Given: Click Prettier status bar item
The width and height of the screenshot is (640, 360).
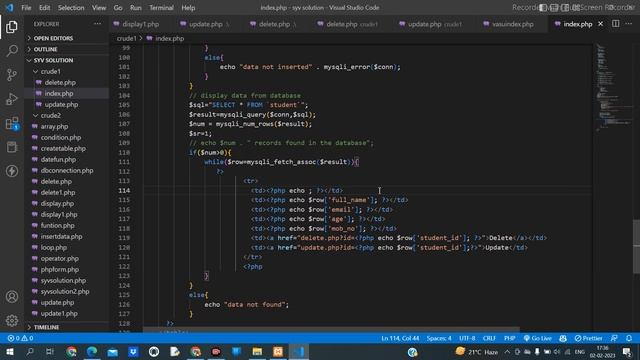Looking at the screenshot, I should [x=589, y=338].
